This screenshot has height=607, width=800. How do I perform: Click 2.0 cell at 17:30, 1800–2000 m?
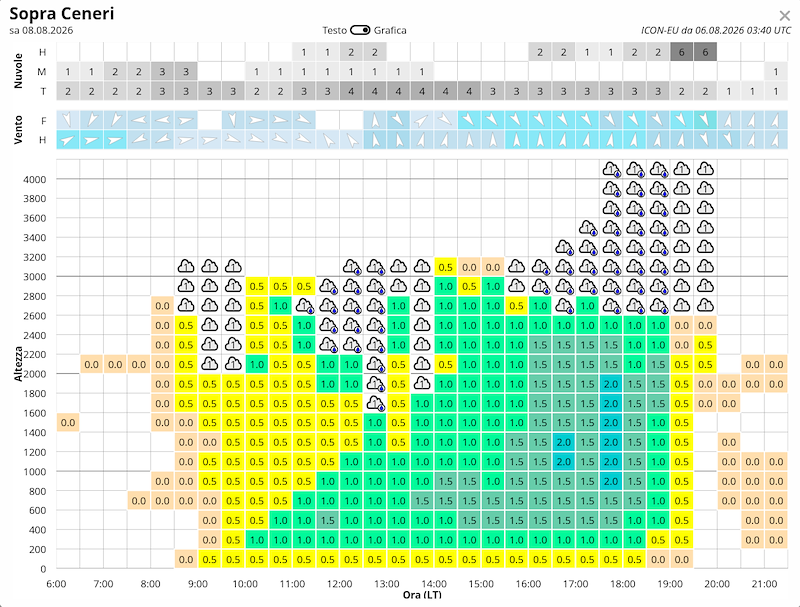(x=611, y=384)
